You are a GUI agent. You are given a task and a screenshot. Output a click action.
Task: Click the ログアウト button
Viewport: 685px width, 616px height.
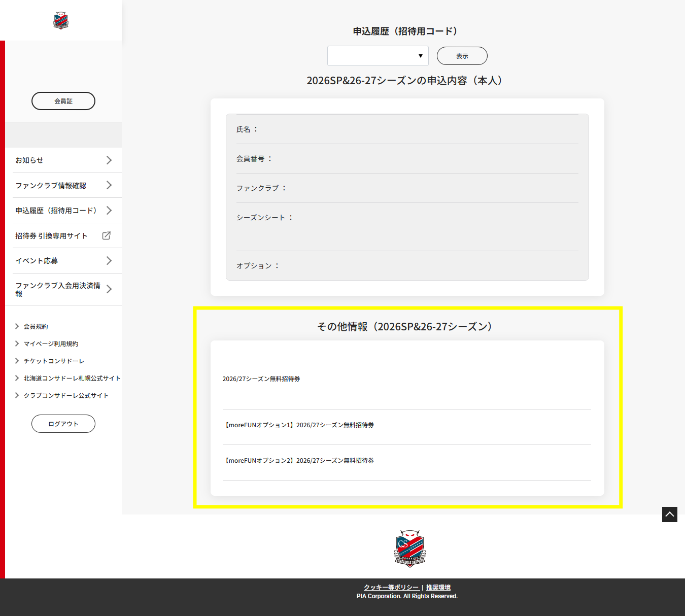click(x=63, y=424)
